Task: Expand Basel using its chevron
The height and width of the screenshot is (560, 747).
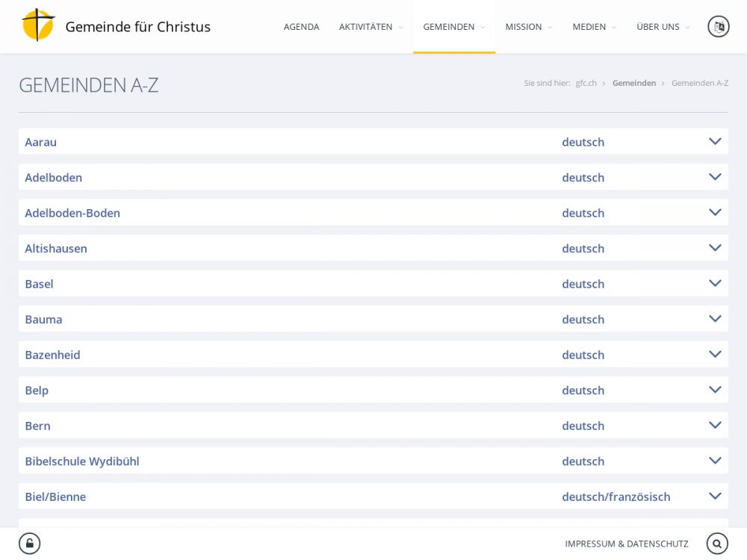Action: (x=715, y=283)
